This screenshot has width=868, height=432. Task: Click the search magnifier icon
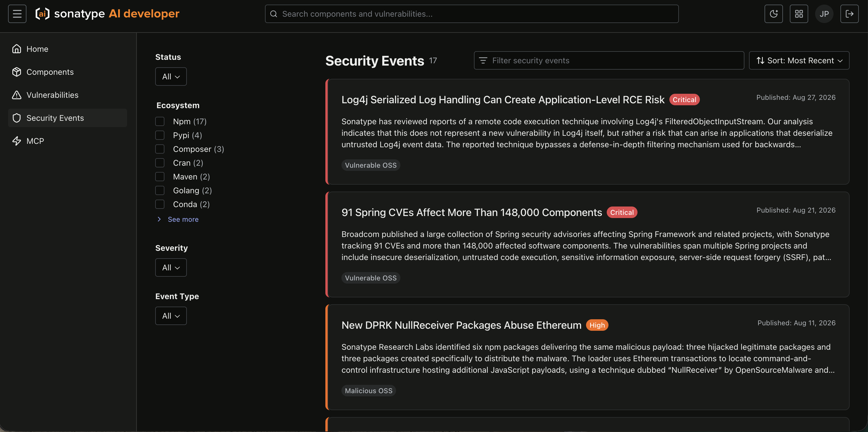click(x=274, y=14)
